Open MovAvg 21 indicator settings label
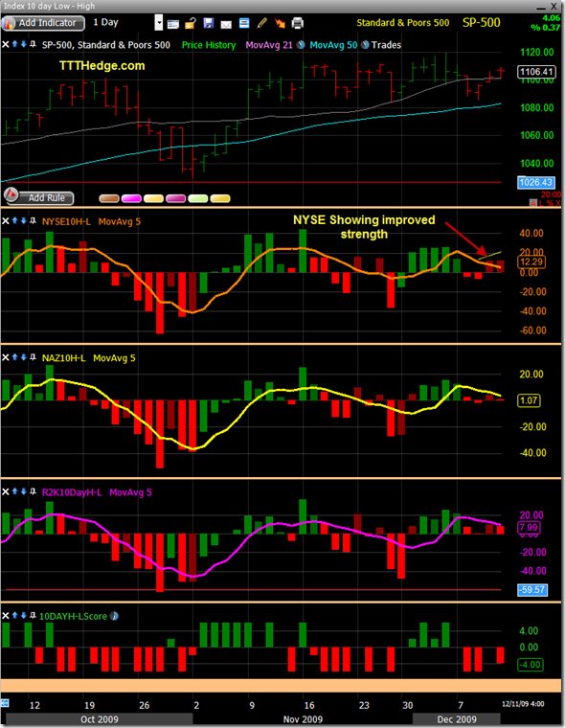 coord(269,45)
